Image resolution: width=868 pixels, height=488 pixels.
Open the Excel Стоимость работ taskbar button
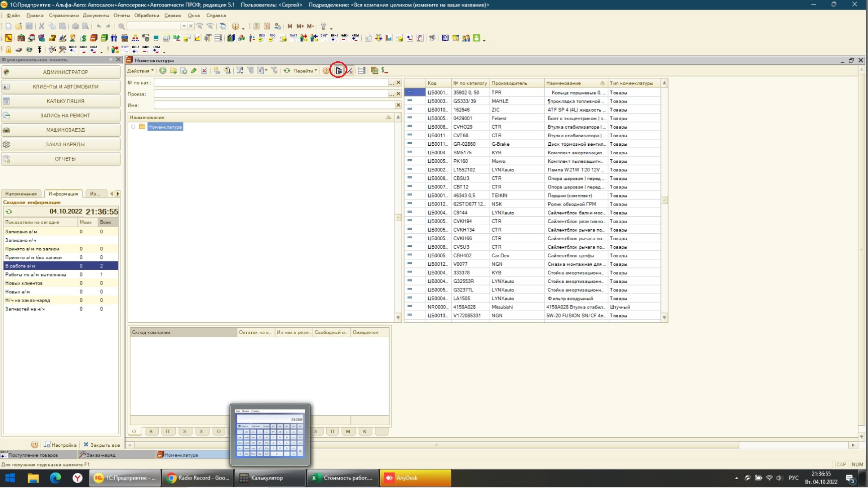342,478
